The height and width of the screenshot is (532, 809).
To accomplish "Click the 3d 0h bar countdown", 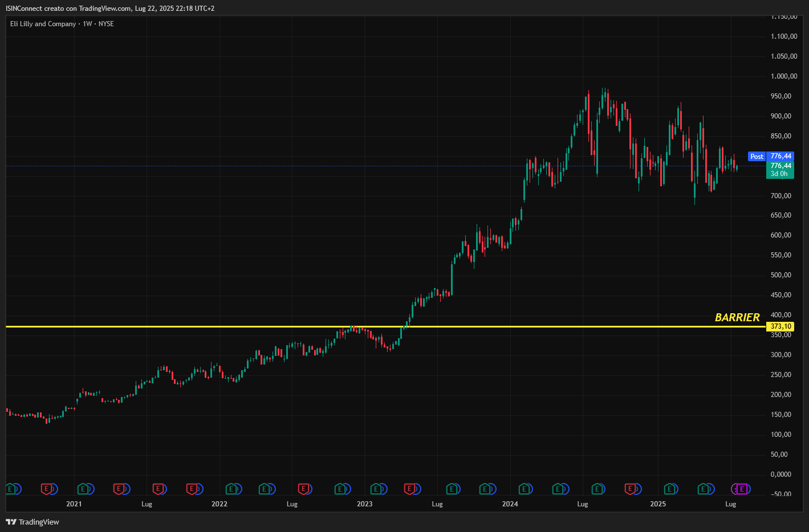I will (x=779, y=174).
